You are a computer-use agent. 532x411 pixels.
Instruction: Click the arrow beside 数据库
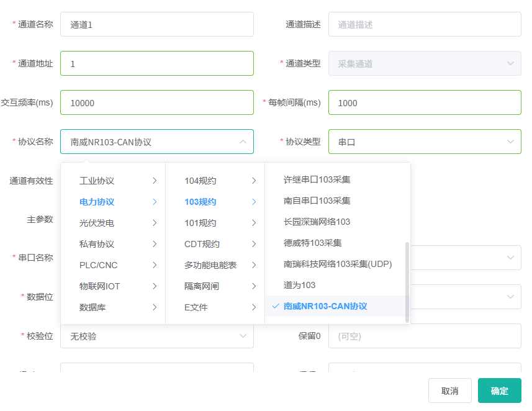(x=155, y=307)
